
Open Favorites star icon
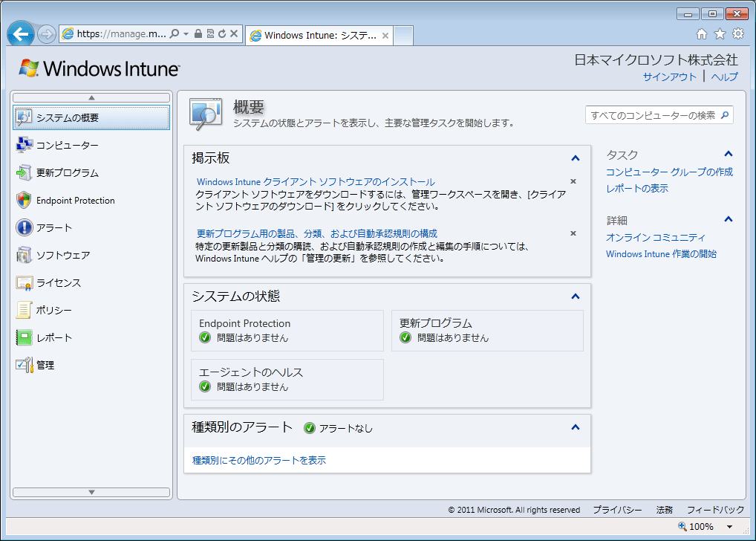pos(720,33)
